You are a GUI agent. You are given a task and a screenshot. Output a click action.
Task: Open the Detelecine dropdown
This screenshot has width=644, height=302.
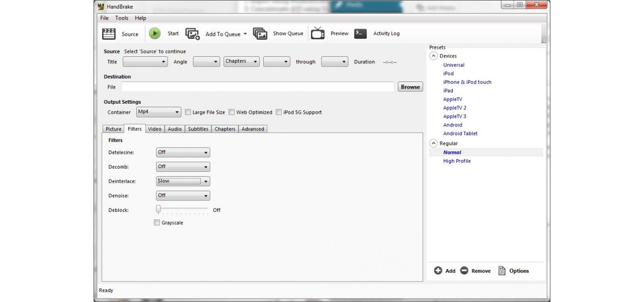click(x=183, y=152)
